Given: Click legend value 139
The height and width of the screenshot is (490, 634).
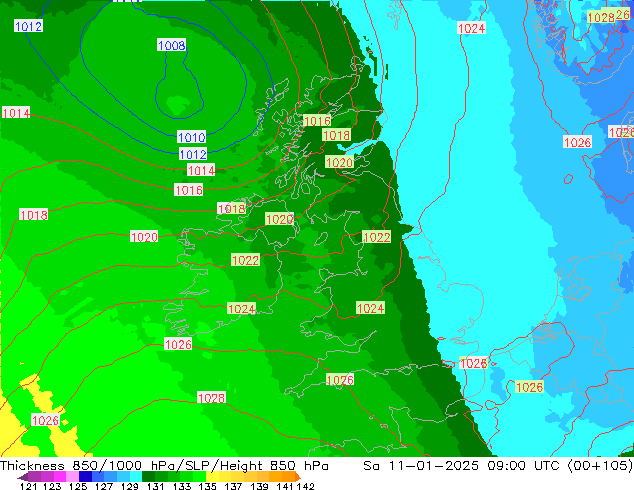Looking at the screenshot, I should pos(259,486).
